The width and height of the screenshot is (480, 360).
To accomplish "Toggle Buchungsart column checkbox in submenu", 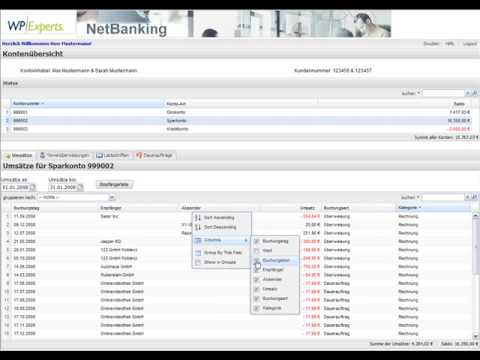I will (x=257, y=299).
